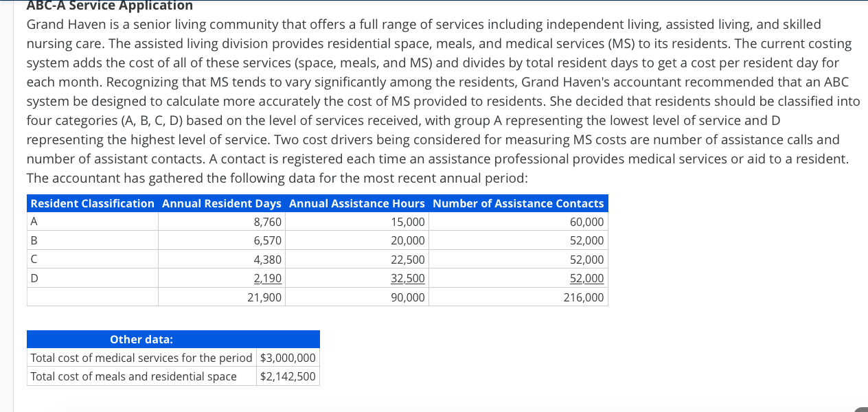Click the 8,760 resident days cell
The image size is (868, 412).
pyautogui.click(x=222, y=222)
